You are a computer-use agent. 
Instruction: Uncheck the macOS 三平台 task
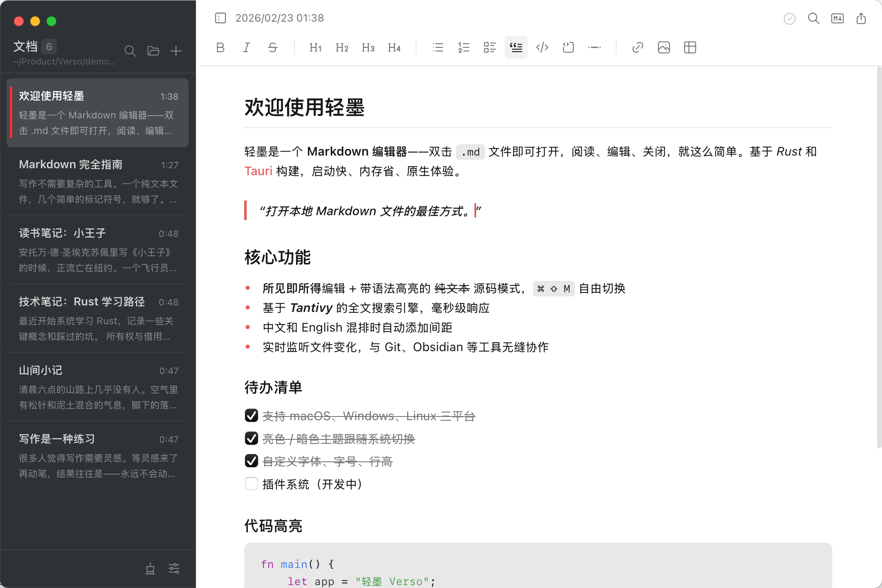[252, 415]
